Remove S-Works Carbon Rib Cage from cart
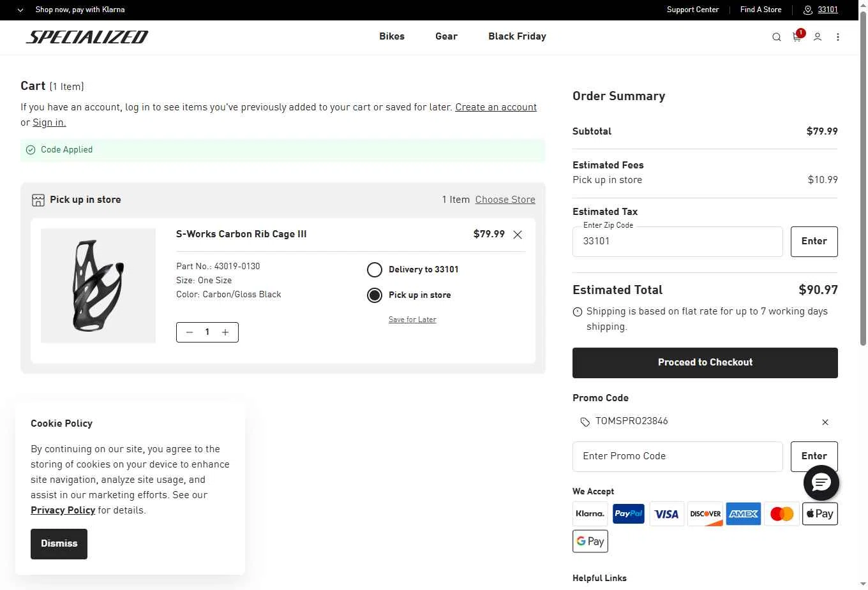Screen dimensions: 868x590 click(x=518, y=235)
